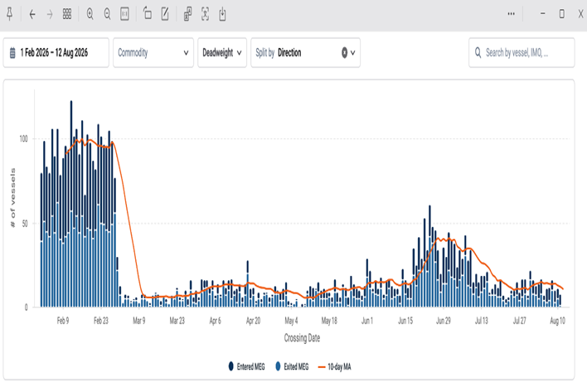Show image at 1:1 actual size
The image size is (587, 392).
124,14
